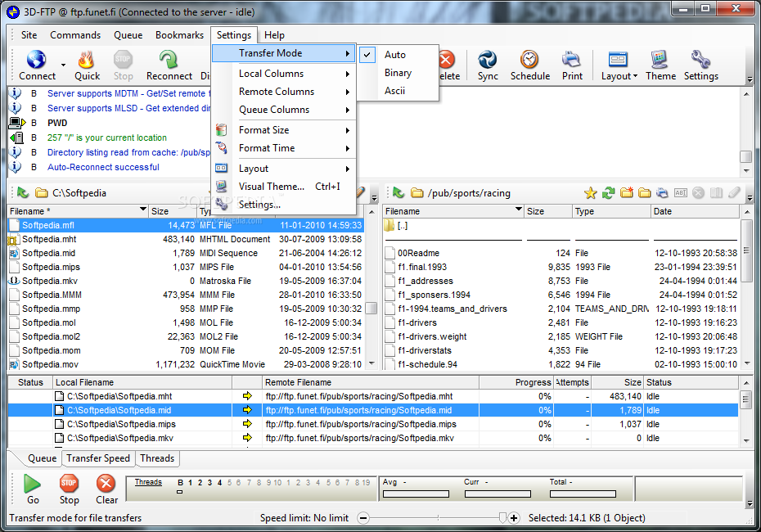Click the printer icon in remote pane toolbar

[662, 193]
